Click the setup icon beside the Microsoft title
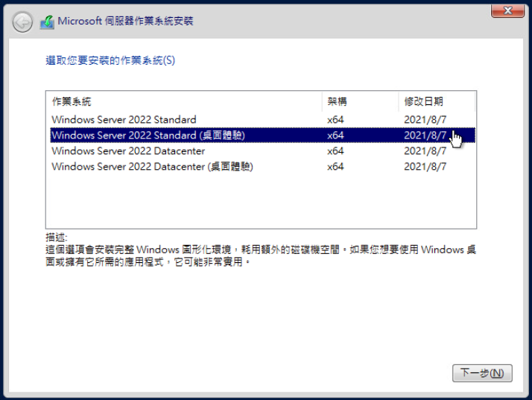Image resolution: width=532 pixels, height=400 pixels. 47,22
